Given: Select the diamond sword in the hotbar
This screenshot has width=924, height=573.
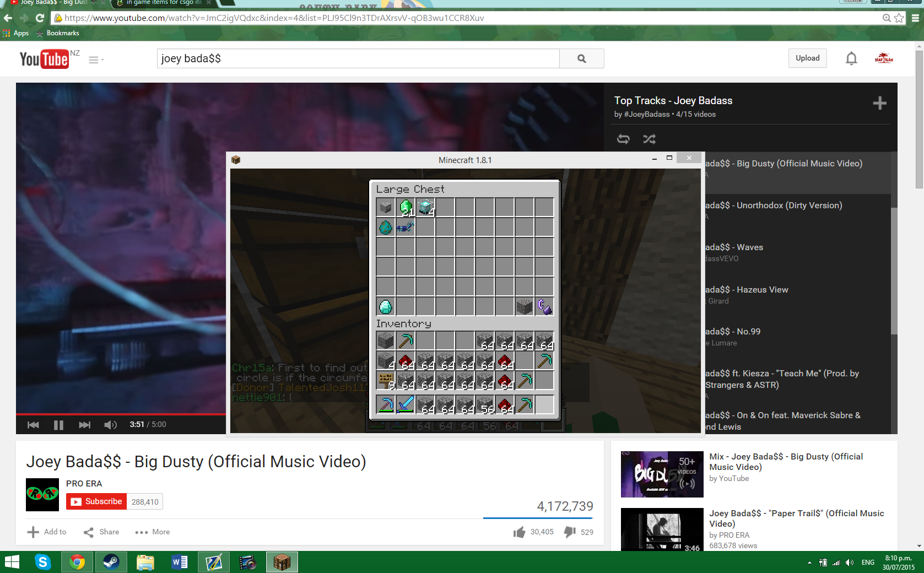Looking at the screenshot, I should pos(406,405).
